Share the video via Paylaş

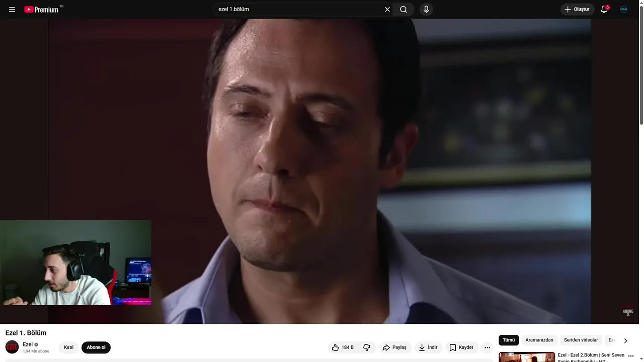pos(395,347)
